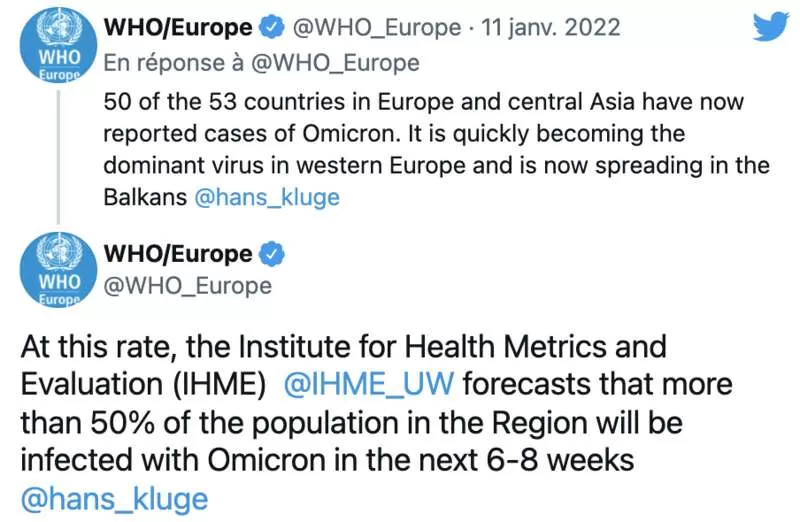Open the @hans_kluge mention at the tweet's end
Viewport: 800px width, 522px height.
pyautogui.click(x=114, y=499)
